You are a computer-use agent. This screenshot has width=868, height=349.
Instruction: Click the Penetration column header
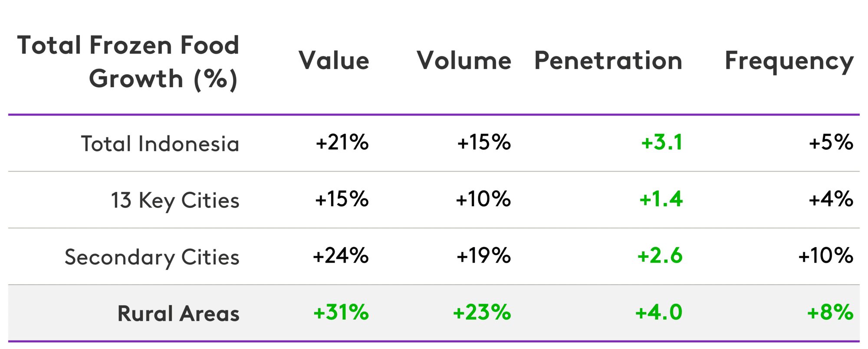[608, 60]
